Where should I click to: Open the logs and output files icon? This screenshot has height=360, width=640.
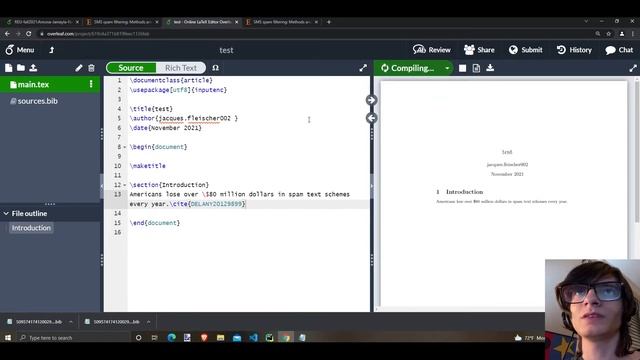tap(476, 68)
